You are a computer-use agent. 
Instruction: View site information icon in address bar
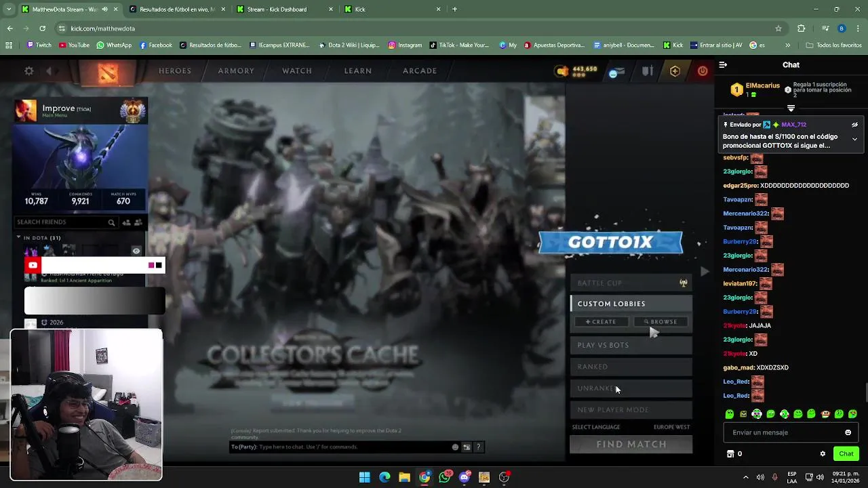pyautogui.click(x=62, y=28)
